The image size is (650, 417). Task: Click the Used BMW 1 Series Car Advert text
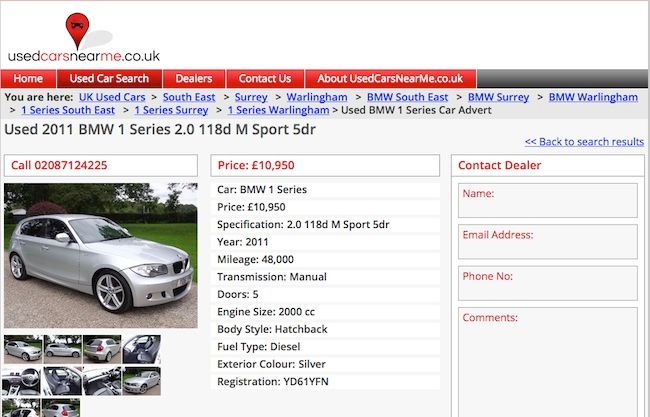click(416, 110)
